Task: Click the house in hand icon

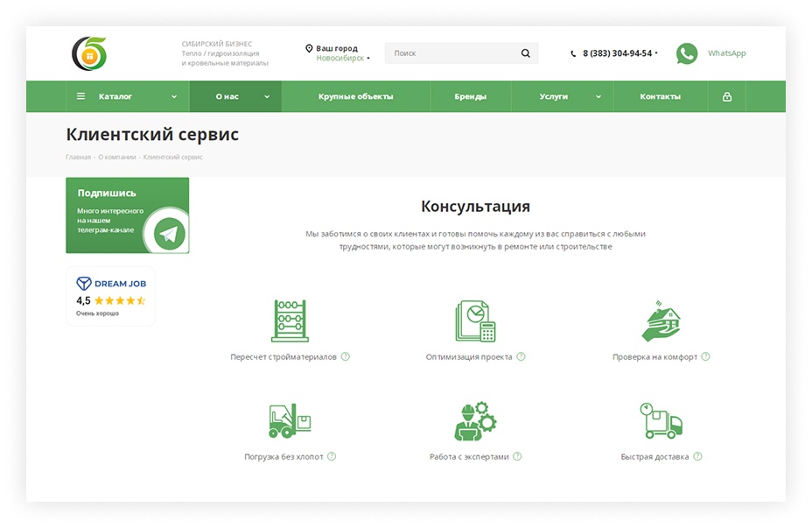Action: point(661,320)
